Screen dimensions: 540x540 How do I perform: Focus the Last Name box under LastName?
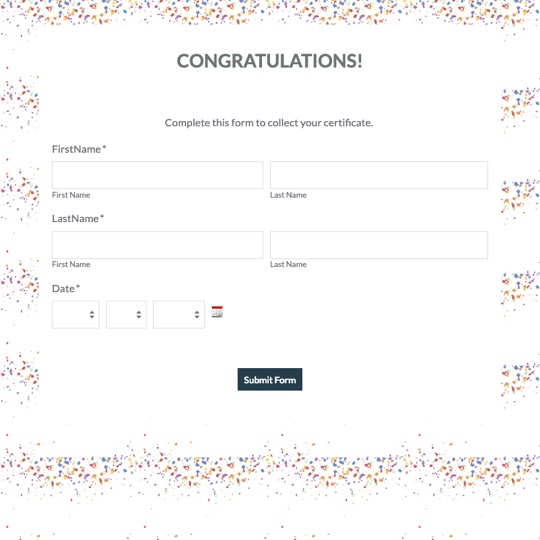click(379, 245)
